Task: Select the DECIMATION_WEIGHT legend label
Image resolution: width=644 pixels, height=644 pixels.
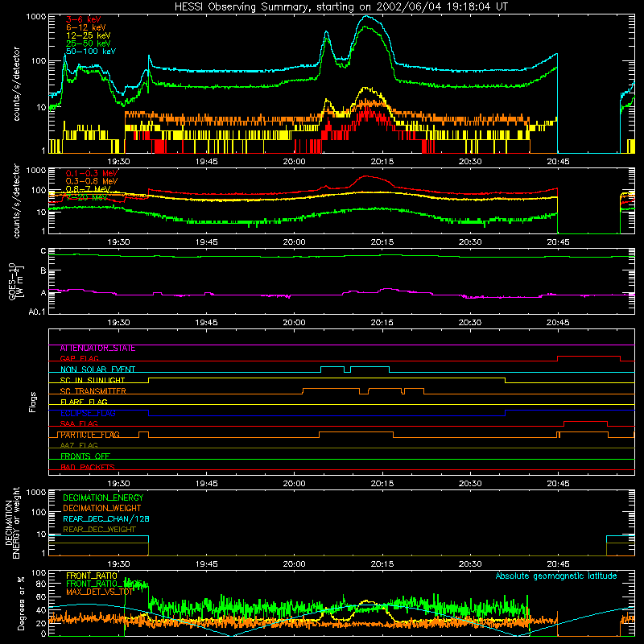Action: [x=102, y=508]
